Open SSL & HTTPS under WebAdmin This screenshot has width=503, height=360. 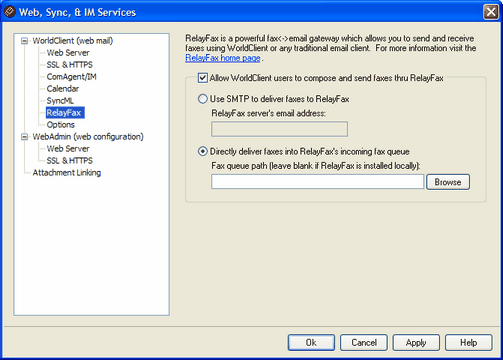[x=69, y=161]
